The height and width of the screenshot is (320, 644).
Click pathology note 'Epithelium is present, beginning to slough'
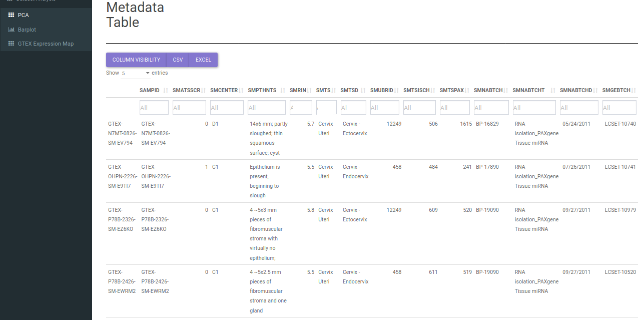coord(265,181)
